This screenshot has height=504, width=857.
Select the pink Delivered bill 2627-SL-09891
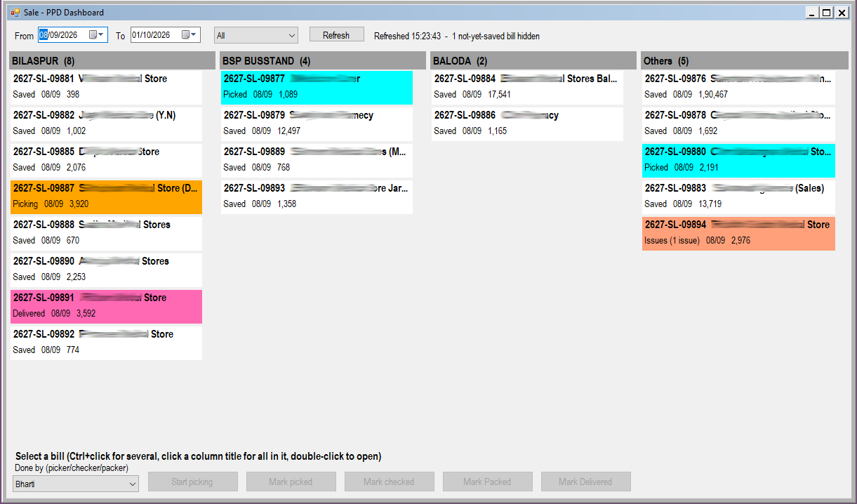tap(106, 305)
